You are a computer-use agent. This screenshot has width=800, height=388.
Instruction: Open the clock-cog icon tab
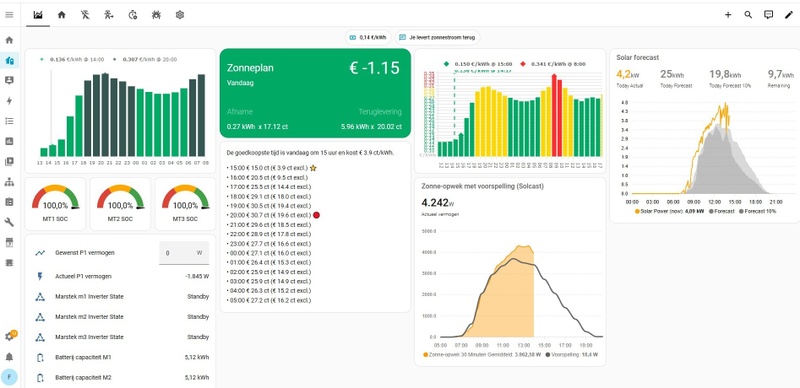point(133,15)
